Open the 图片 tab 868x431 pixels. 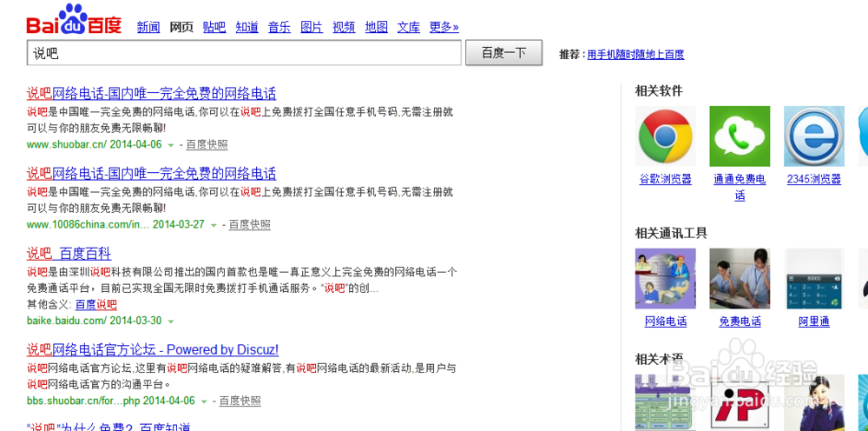tap(312, 27)
